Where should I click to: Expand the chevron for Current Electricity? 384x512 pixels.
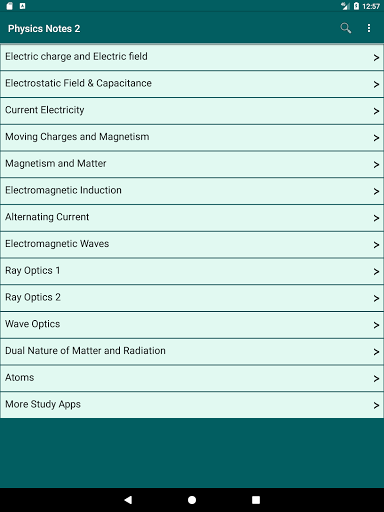(x=376, y=111)
